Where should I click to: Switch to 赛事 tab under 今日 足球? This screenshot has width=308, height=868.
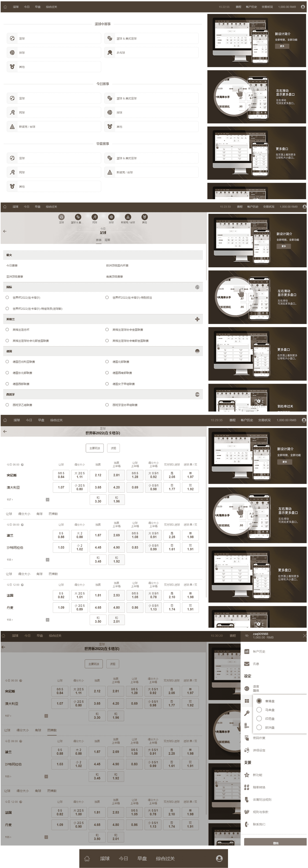point(99,240)
